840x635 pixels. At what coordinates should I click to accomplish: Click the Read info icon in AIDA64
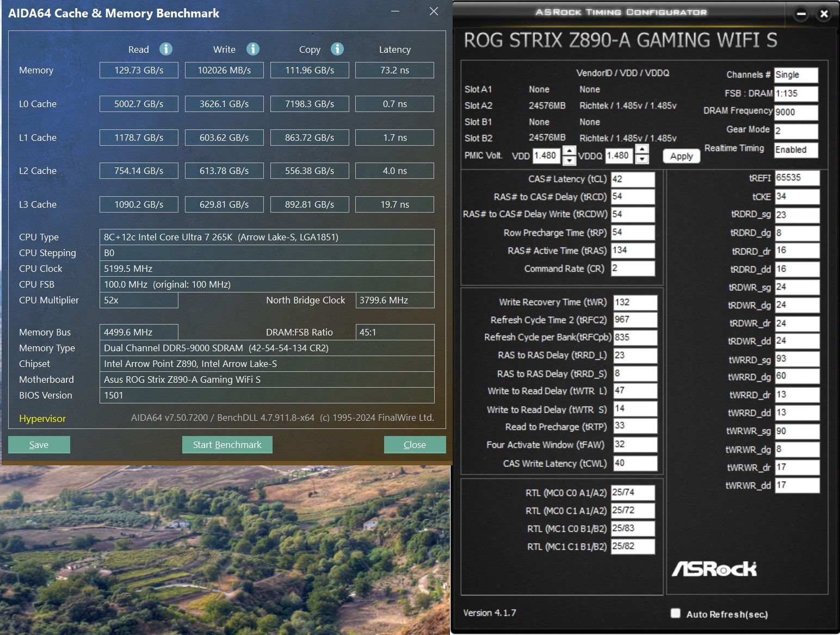166,49
